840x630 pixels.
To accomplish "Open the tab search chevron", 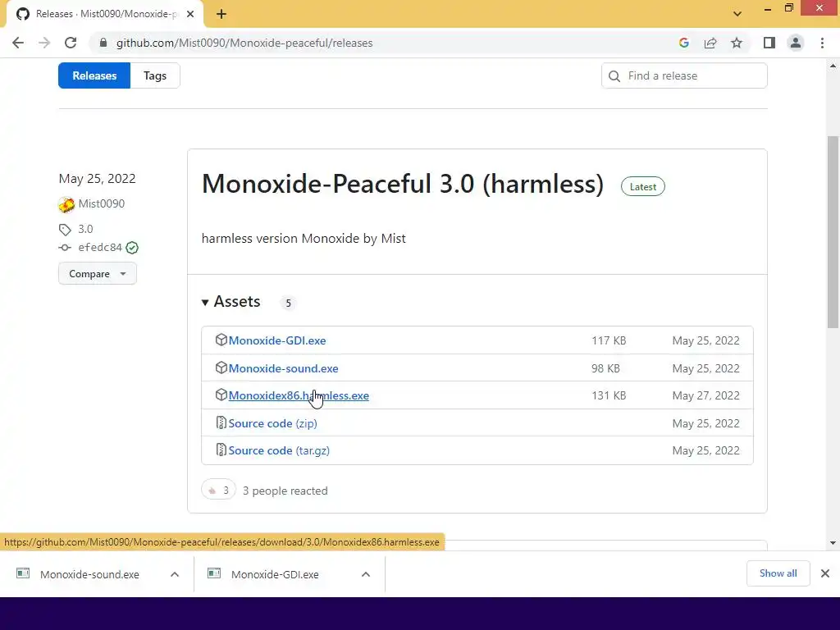I will point(737,14).
